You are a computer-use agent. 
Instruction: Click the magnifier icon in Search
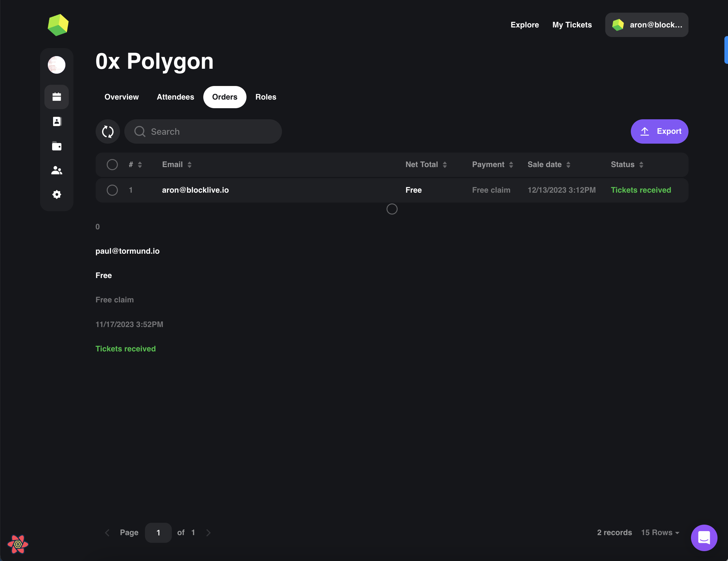(x=140, y=132)
